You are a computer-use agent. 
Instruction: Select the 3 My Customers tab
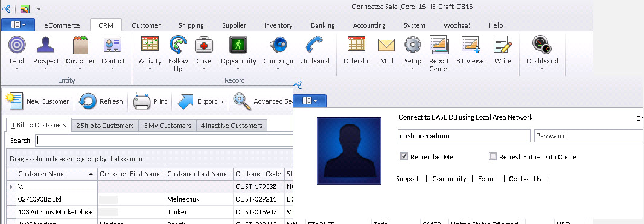coord(167,126)
